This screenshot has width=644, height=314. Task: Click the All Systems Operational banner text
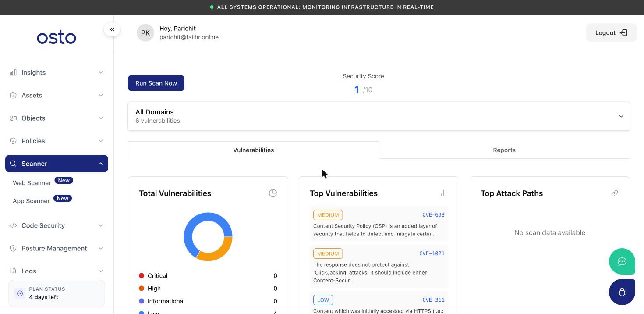click(x=326, y=7)
